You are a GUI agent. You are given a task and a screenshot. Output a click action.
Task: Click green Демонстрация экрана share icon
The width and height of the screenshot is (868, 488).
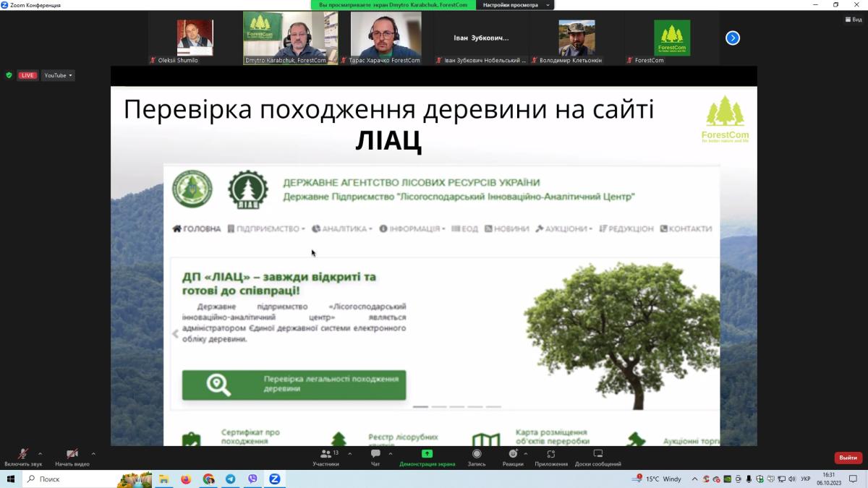(427, 454)
